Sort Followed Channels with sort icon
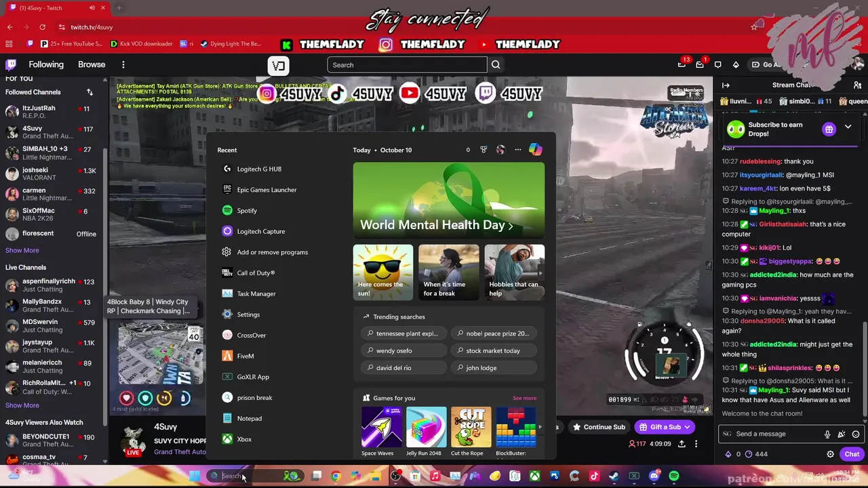The height and width of the screenshot is (488, 868). point(90,92)
